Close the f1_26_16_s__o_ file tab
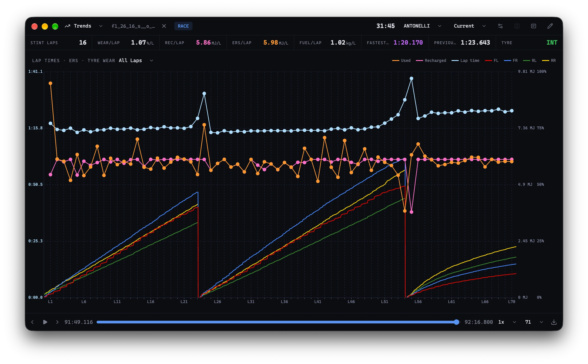 tap(164, 26)
